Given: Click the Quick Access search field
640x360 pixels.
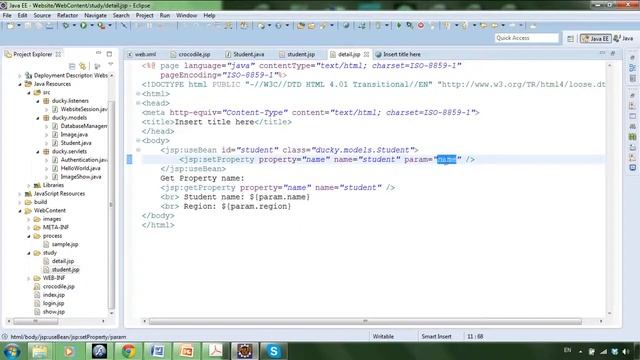Looking at the screenshot, I should pyautogui.click(x=527, y=38).
